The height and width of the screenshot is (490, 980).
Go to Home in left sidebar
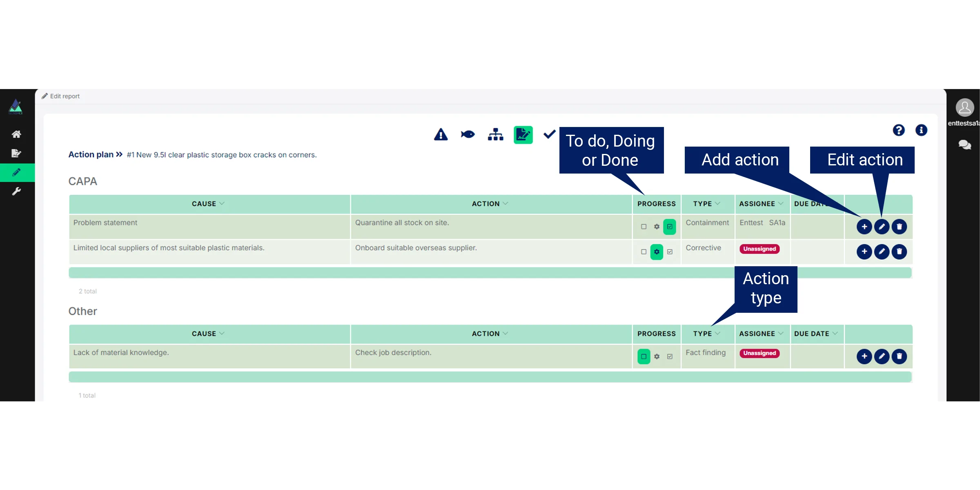click(16, 134)
